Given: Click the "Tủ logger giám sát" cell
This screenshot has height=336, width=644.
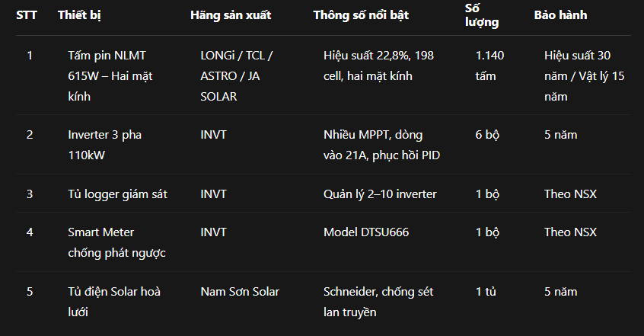Looking at the screenshot, I should pos(117,194).
